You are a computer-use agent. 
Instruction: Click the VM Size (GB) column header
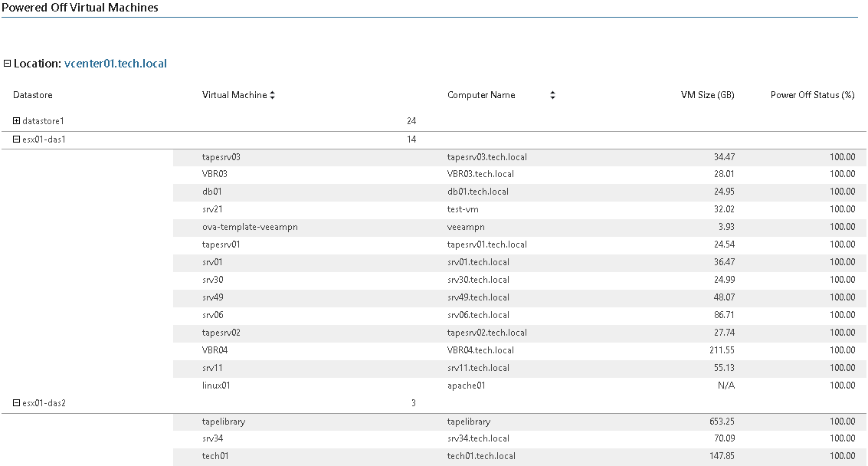707,95
